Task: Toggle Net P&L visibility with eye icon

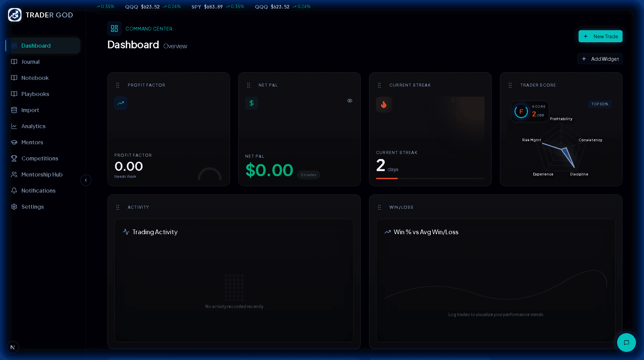Action: 350,101
